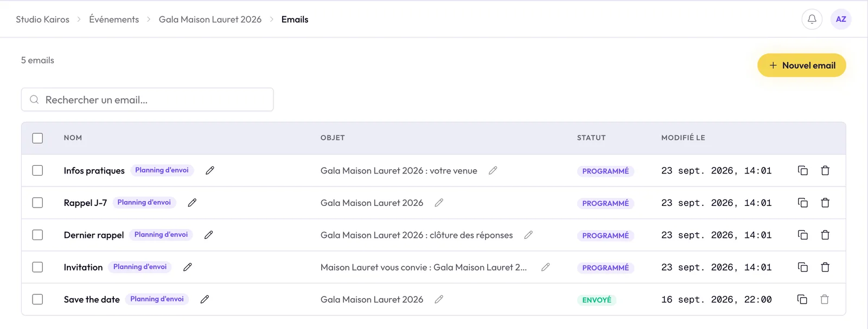
Task: Open Planning d'envoi tag for Rappel J-7
Action: [x=144, y=202]
